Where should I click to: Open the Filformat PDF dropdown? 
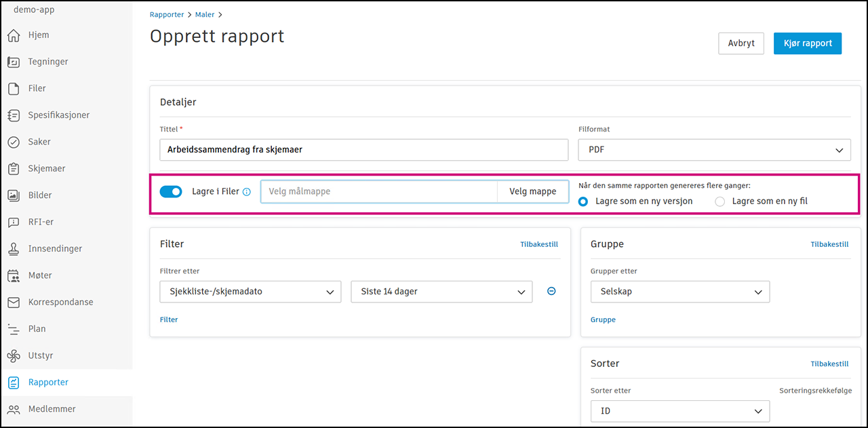(714, 150)
